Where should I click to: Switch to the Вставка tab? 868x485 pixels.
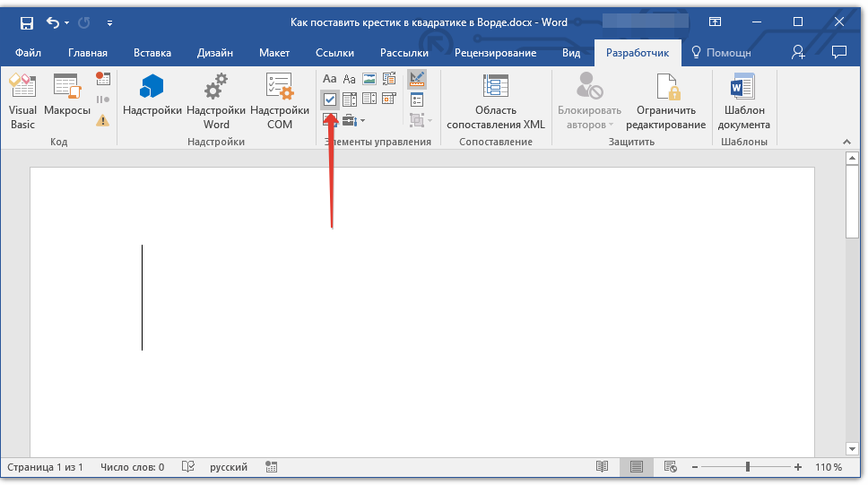click(x=152, y=53)
